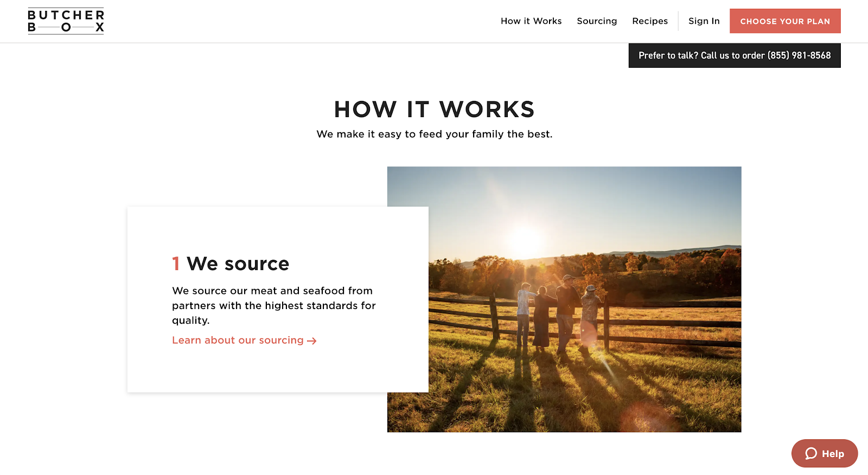The height and width of the screenshot is (475, 868).
Task: Click the HOW IT WORKS page heading
Action: tap(434, 110)
